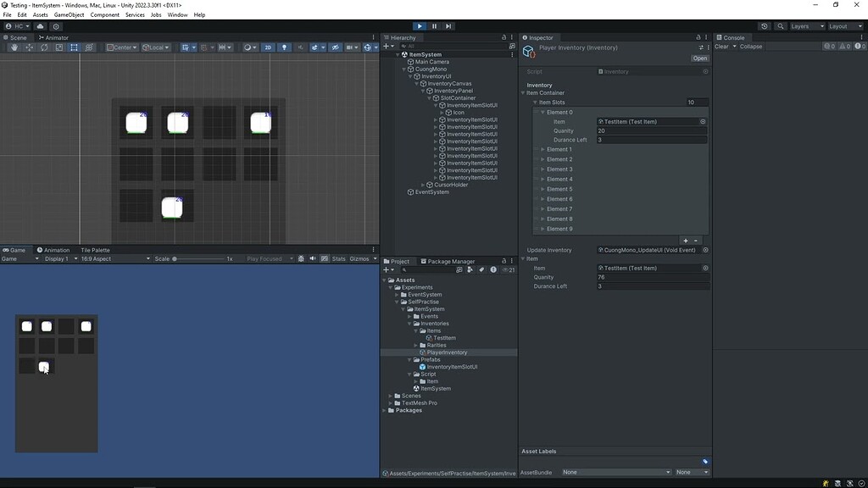Click the Scale slider in Game view
Image resolution: width=868 pixels, height=488 pixels.
pos(175,258)
